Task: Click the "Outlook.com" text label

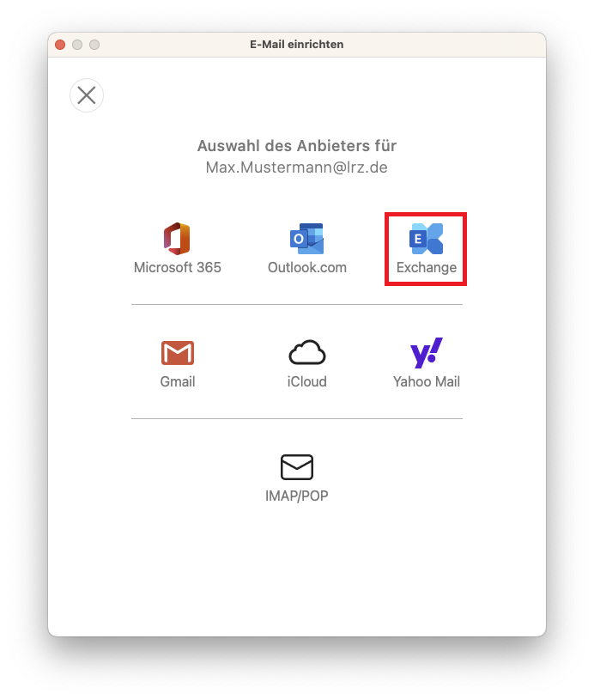Action: [x=307, y=267]
